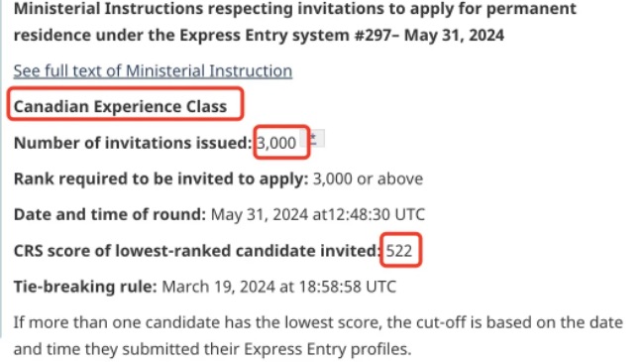This screenshot has height=362, width=644.
Task: Click the Rank required to be invited label
Action: coord(161,179)
